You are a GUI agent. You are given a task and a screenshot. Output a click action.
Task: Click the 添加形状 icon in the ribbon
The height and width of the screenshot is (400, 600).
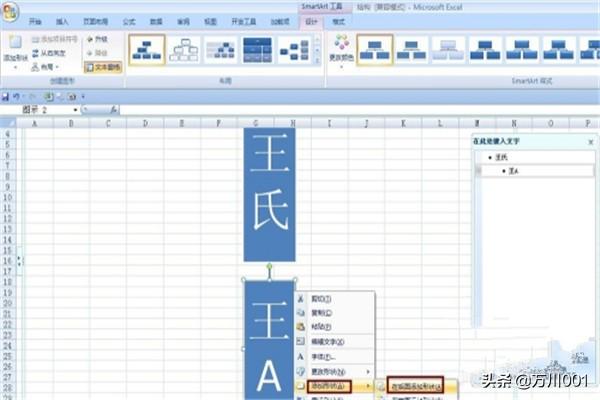point(15,42)
